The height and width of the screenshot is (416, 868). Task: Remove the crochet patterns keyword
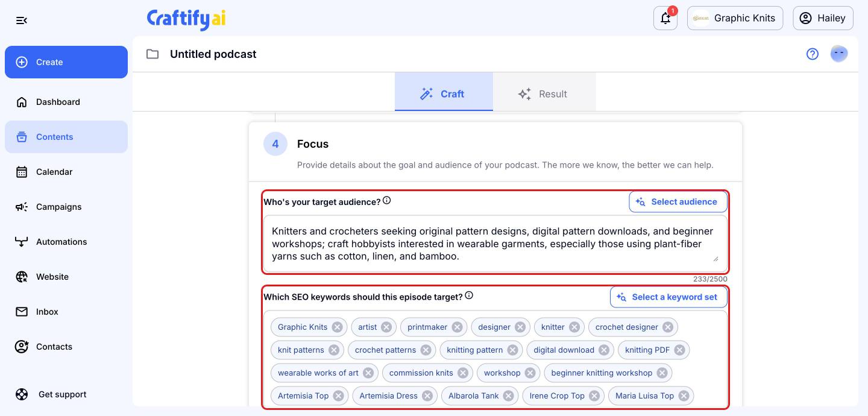[426, 350]
